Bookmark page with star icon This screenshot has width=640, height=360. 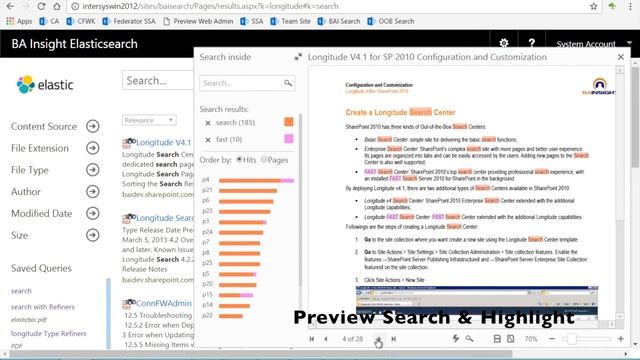593,6
